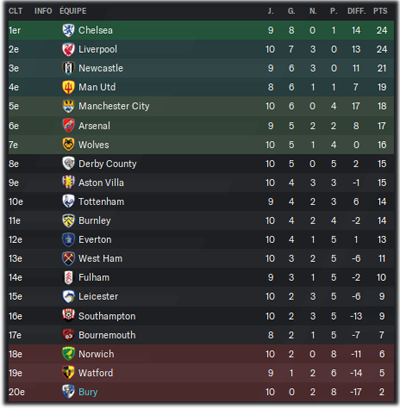
Task: Click the Liverpool club badge
Action: pyautogui.click(x=68, y=49)
